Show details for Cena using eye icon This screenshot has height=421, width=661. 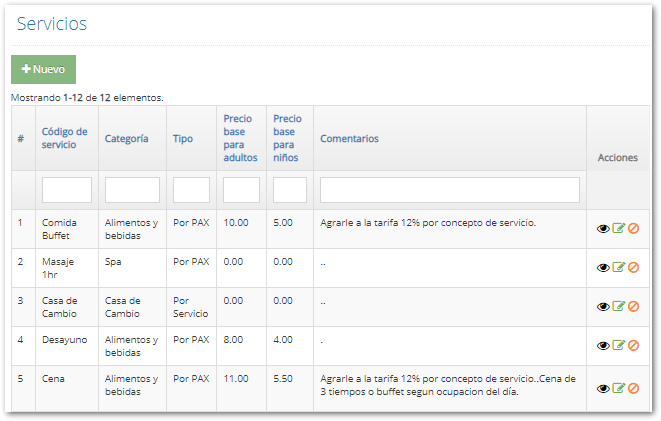pos(603,389)
